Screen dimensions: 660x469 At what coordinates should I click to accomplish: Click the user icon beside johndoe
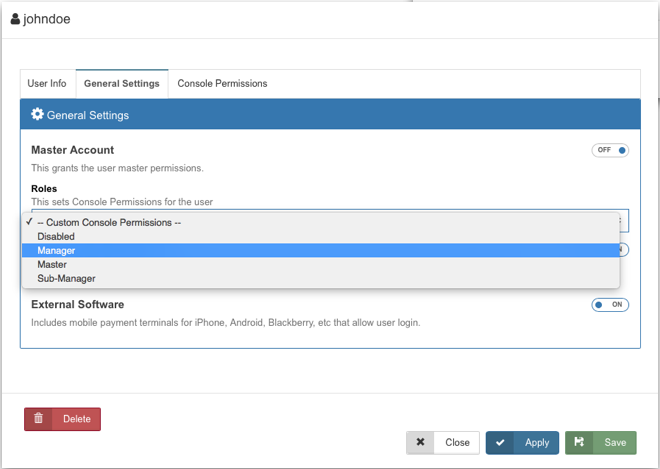pos(15,19)
